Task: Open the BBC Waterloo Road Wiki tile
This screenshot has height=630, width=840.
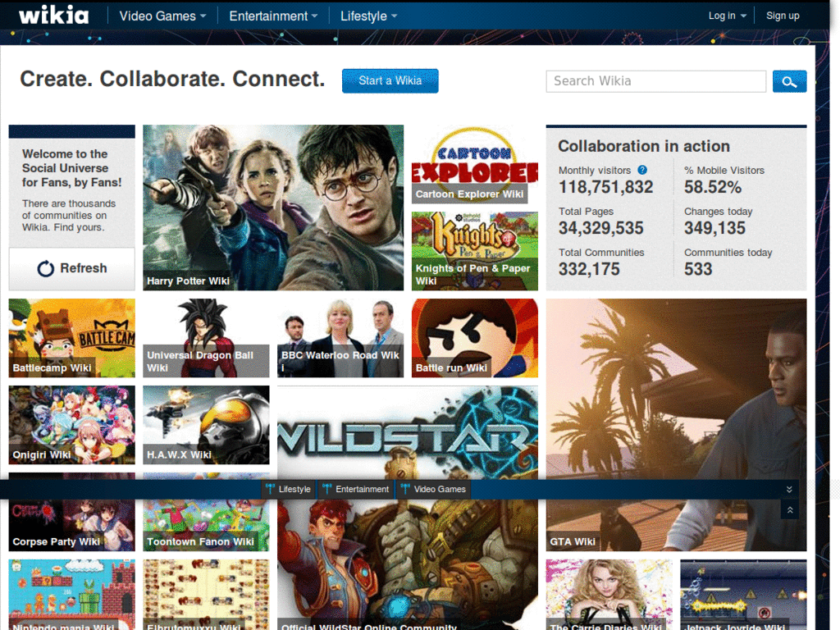Action: 340,338
